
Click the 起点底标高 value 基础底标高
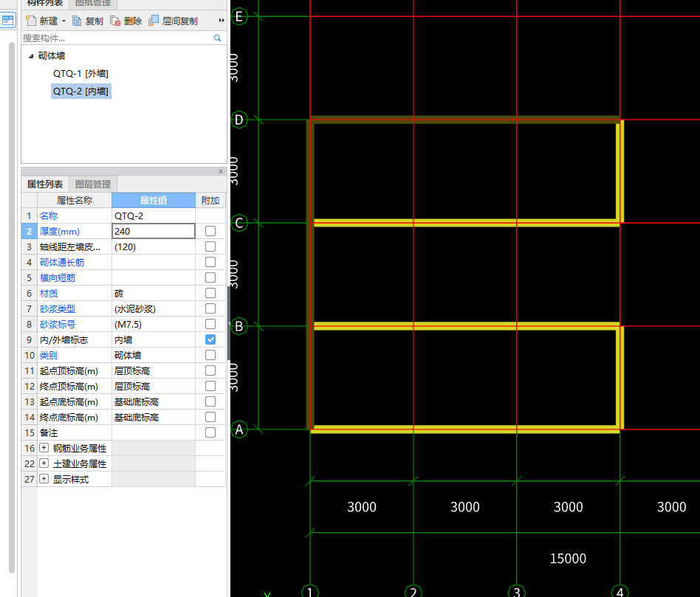click(154, 402)
